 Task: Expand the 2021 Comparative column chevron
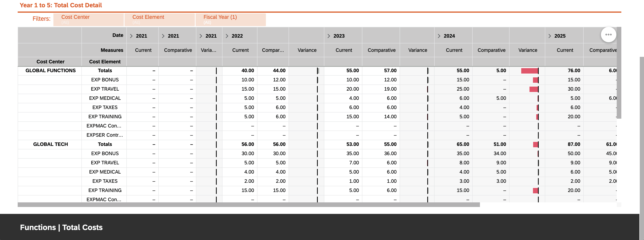(x=163, y=36)
